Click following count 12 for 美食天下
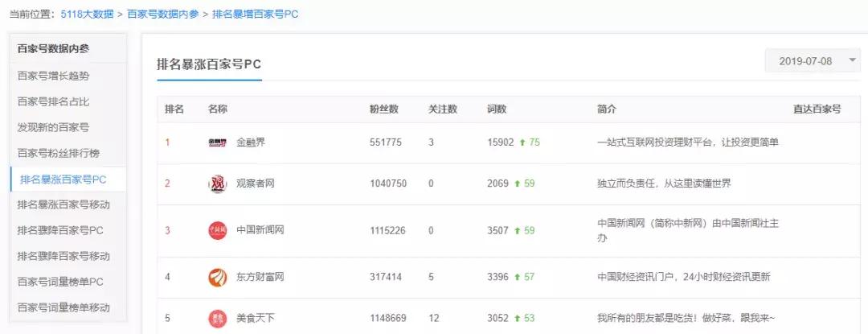 click(433, 319)
